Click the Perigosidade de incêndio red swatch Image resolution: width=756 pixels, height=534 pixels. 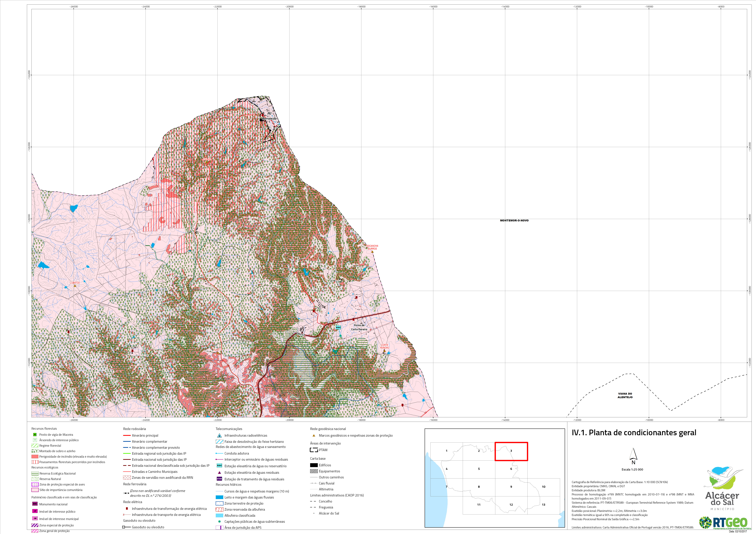[35, 457]
